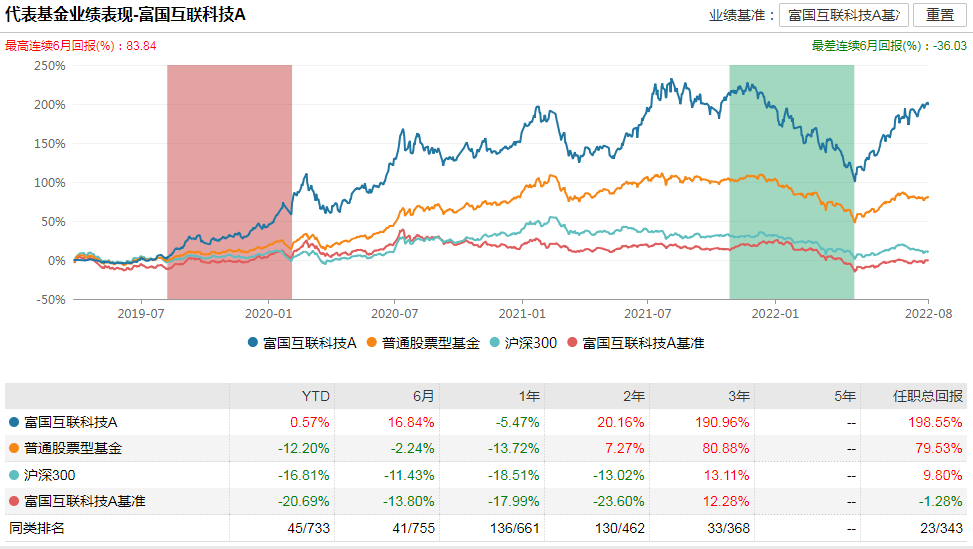Click the red shaded best-6-month region

point(229,180)
